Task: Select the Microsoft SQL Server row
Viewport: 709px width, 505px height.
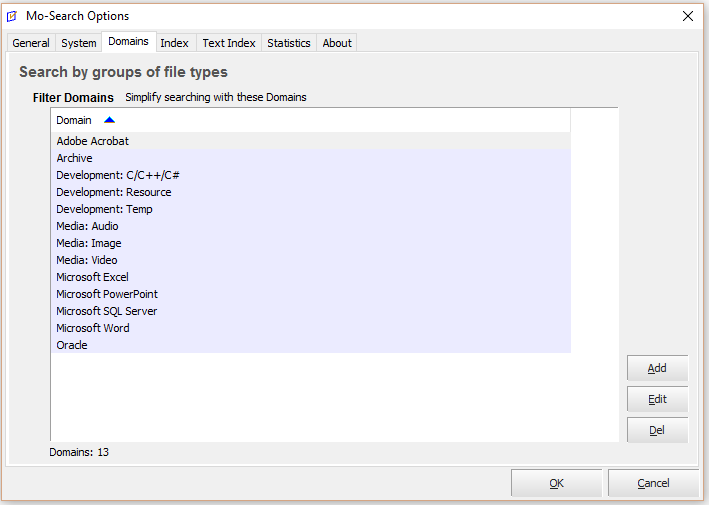Action: 311,311
